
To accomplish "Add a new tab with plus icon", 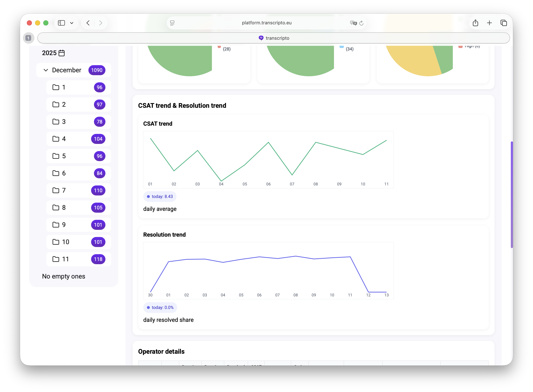I will tap(489, 23).
